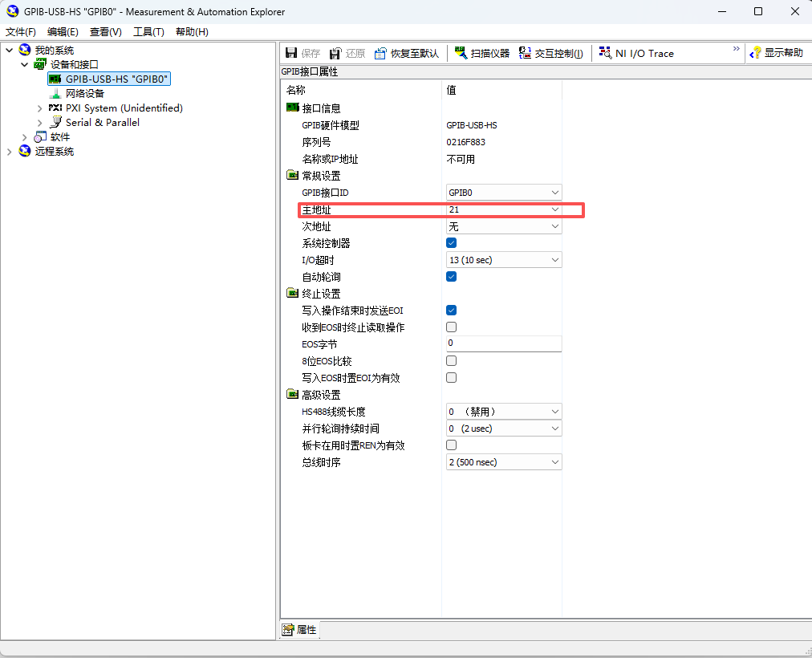812x658 pixels.
Task: Enable 8位EOS比较 checkbox
Action: coord(451,361)
